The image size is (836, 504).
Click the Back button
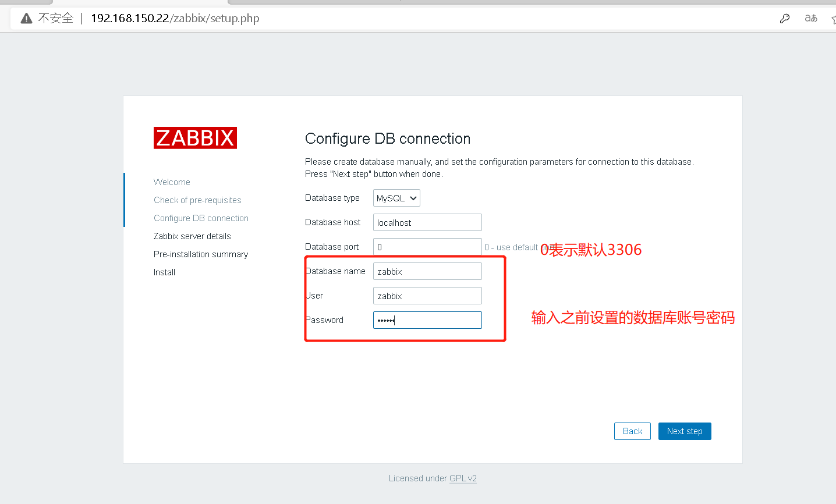tap(632, 431)
